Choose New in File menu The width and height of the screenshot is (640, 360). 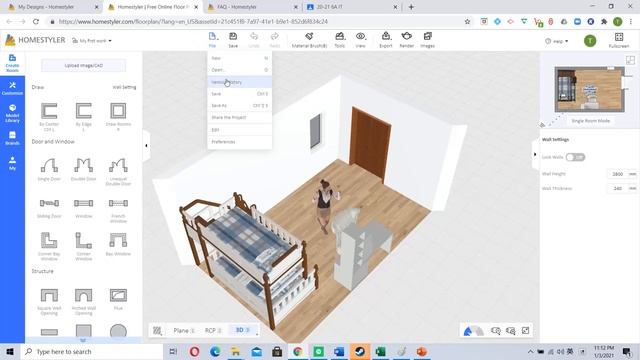tap(239, 58)
